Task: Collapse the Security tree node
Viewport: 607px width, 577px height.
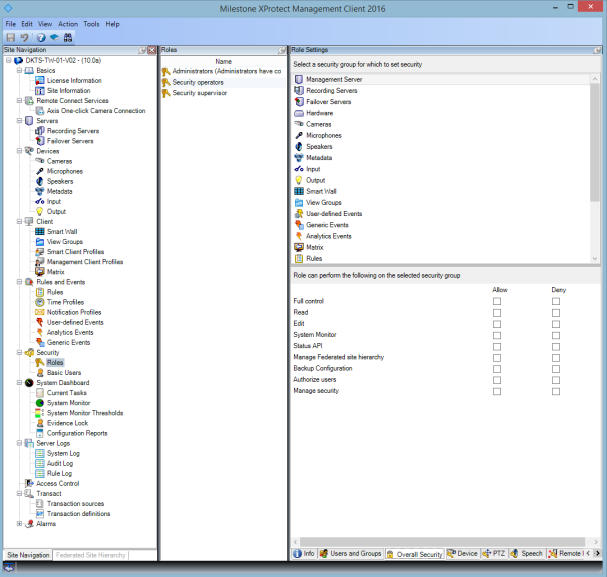Action: point(19,352)
